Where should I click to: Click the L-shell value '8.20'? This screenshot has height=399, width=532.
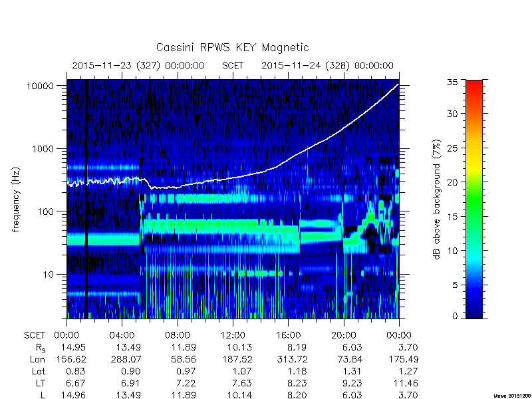pyautogui.click(x=297, y=394)
